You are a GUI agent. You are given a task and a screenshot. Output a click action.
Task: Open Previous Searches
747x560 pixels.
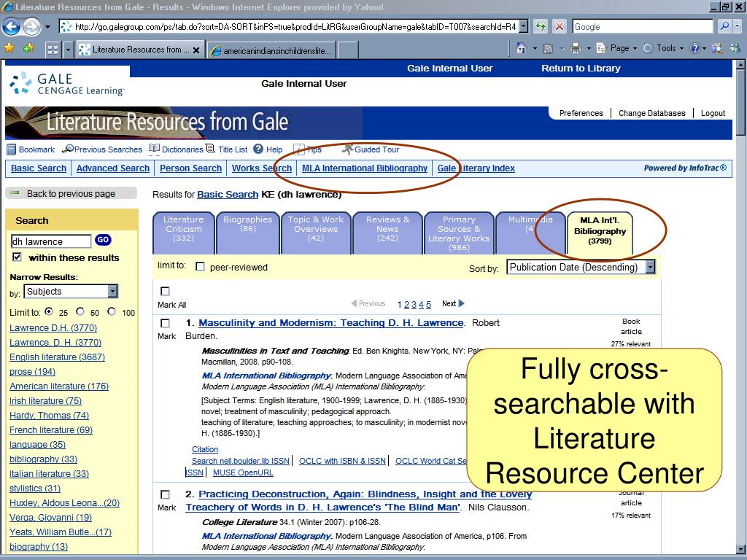tap(102, 149)
